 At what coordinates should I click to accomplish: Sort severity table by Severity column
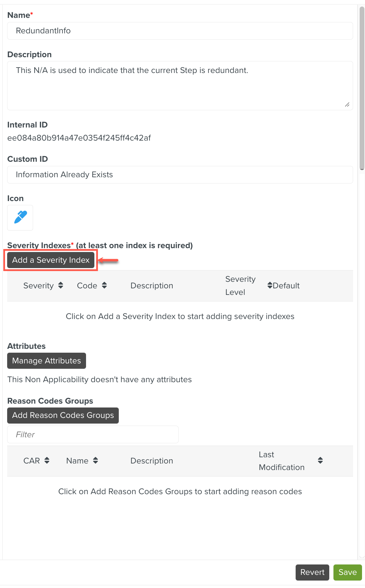[x=61, y=285]
